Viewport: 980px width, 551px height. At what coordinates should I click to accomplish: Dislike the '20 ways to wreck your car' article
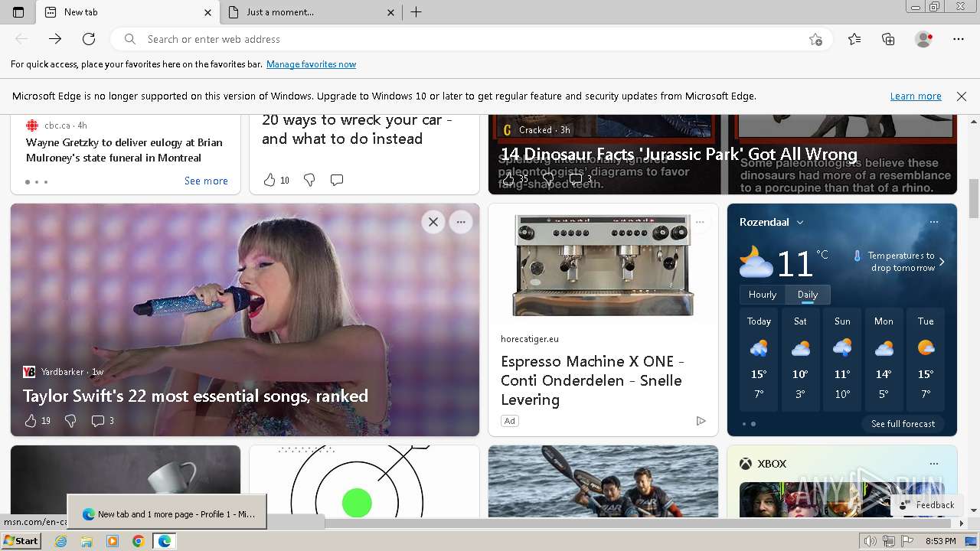point(309,180)
